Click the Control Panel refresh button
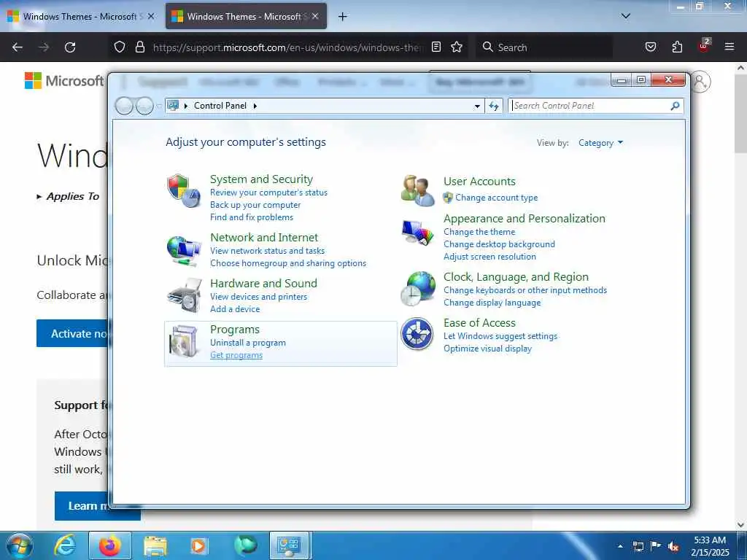This screenshot has width=747, height=560. (x=494, y=106)
